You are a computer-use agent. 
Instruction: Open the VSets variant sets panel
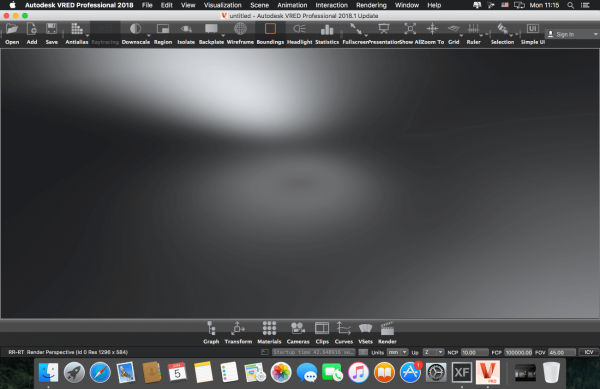point(365,333)
